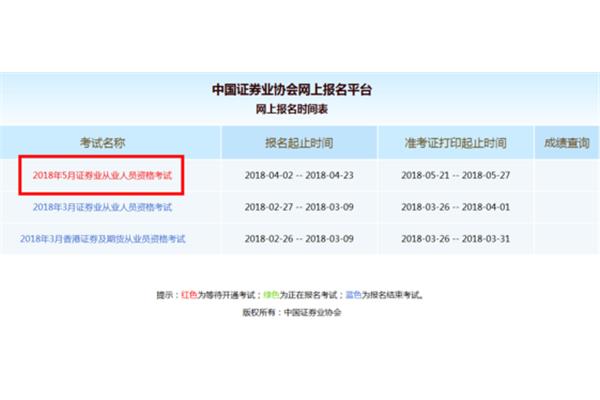This screenshot has width=600, height=400.
Task: Open the 2018年3月证券业从业人员资格考试 link
Action: [x=102, y=207]
